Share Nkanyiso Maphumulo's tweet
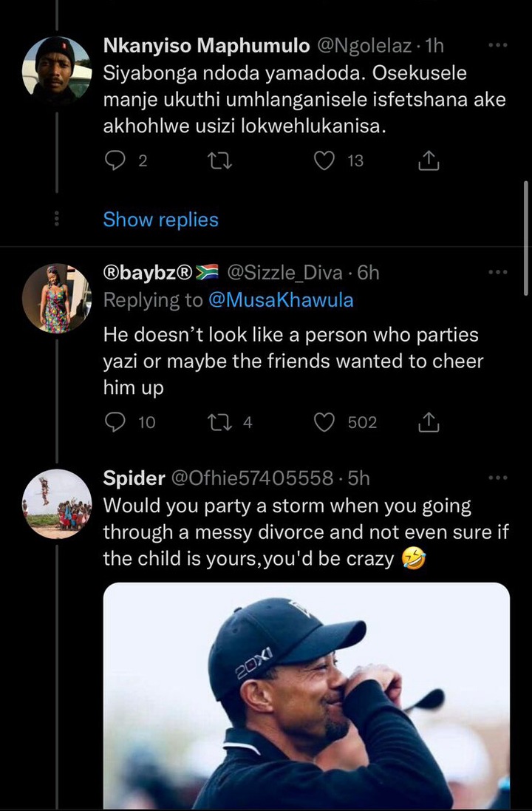This screenshot has height=811, width=532. (428, 161)
